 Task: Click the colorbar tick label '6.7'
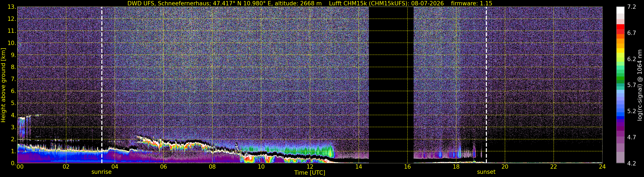[x=632, y=33]
